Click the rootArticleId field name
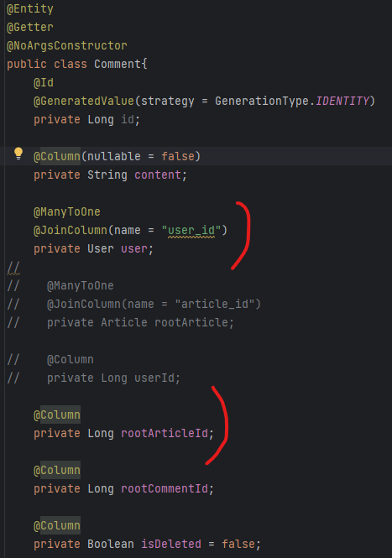This screenshot has width=392, height=558. coord(165,434)
